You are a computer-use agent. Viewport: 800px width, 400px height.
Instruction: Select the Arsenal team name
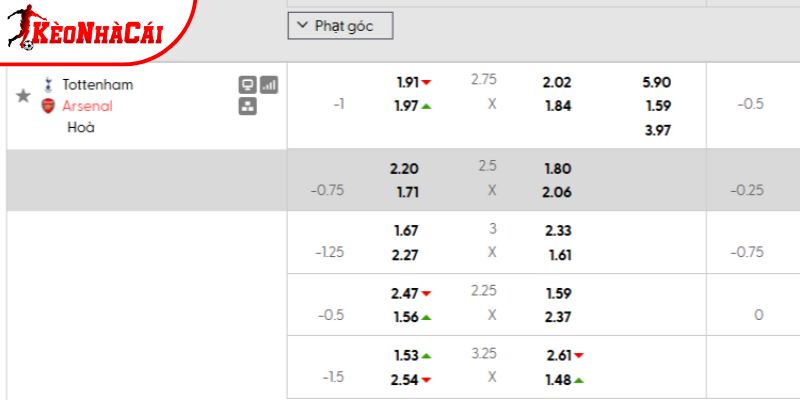point(87,106)
